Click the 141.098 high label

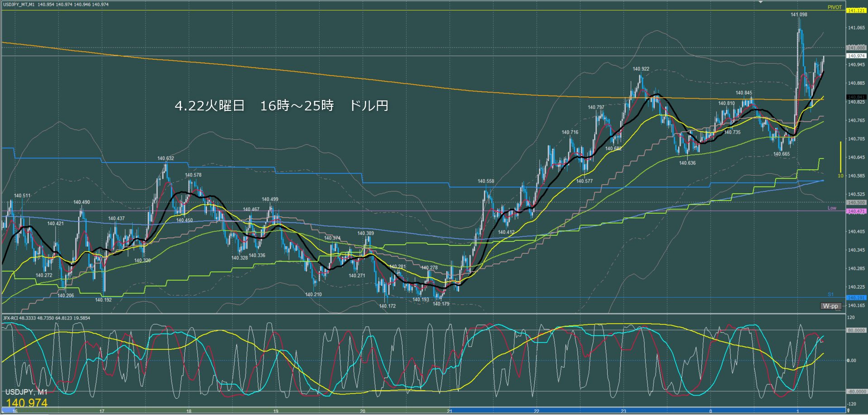tap(799, 14)
